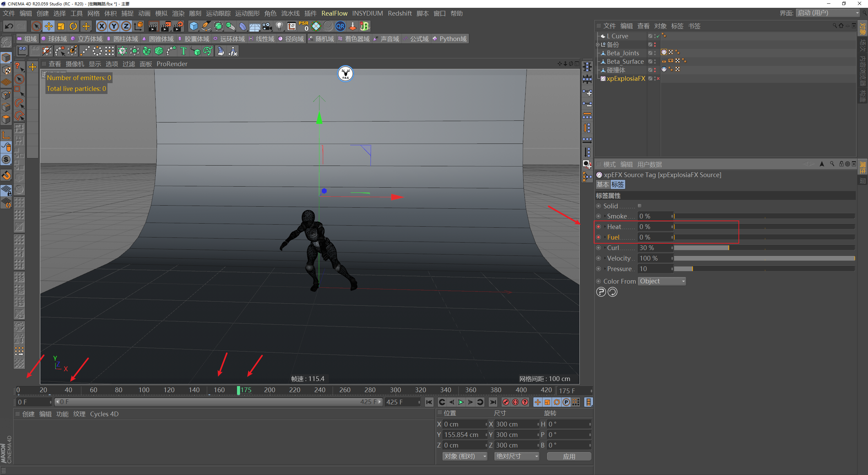Image resolution: width=868 pixels, height=475 pixels.
Task: Open the Color From dropdown
Action: coord(662,281)
